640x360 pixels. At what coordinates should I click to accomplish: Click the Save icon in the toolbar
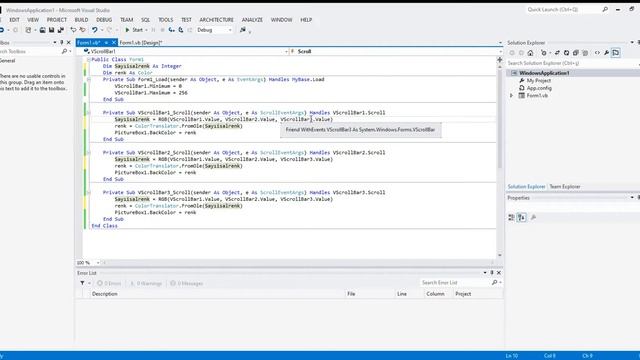tap(51, 30)
